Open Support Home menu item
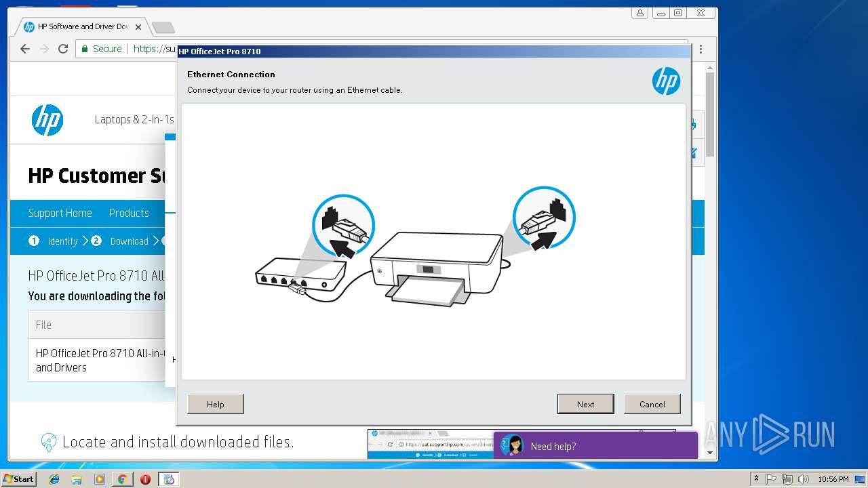Screen dimensions: 868x488 (60, 213)
